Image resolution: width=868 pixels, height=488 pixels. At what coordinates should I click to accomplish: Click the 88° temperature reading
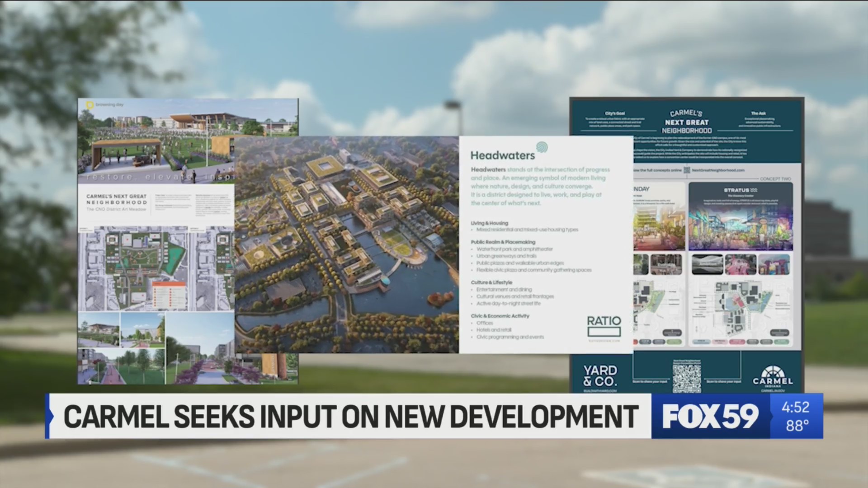tap(797, 426)
